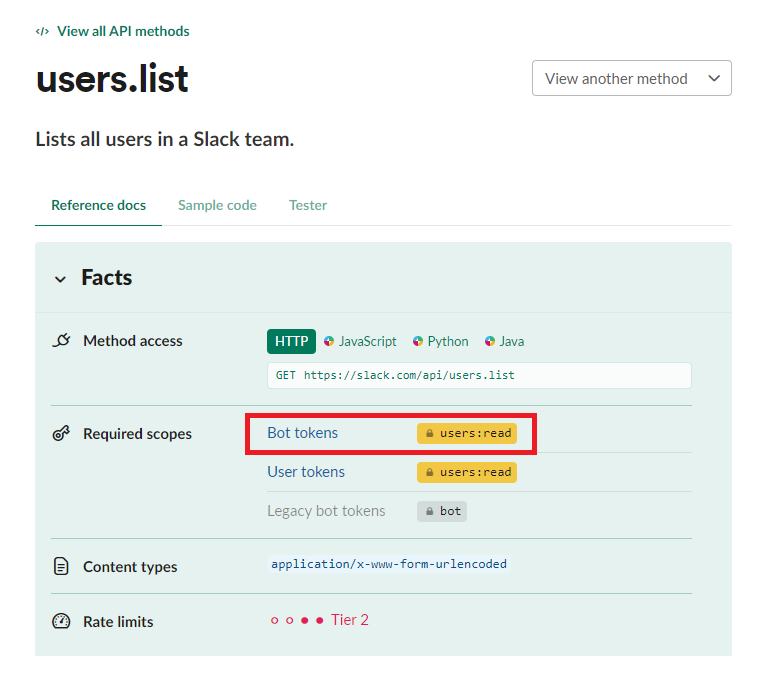Click the Content types document icon

point(61,566)
